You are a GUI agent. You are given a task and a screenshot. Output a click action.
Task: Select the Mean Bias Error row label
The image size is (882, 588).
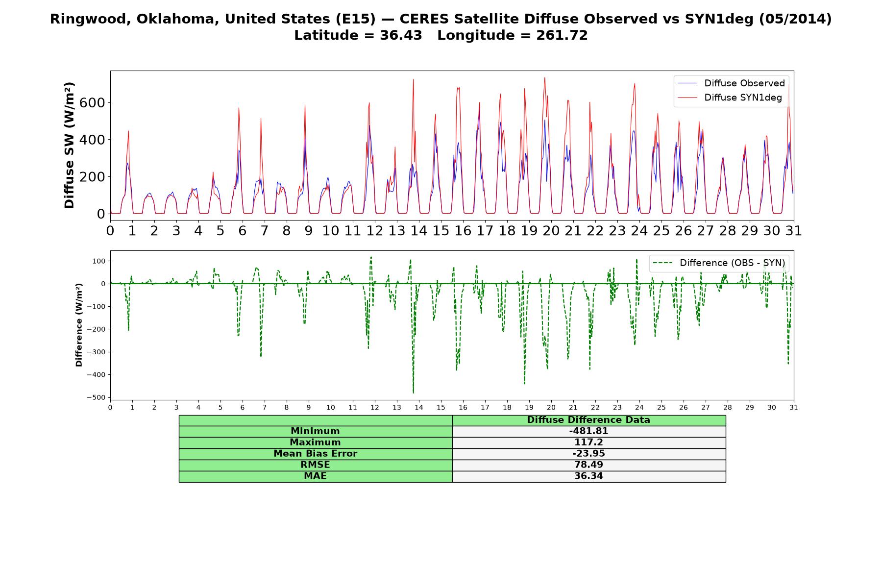(x=316, y=454)
